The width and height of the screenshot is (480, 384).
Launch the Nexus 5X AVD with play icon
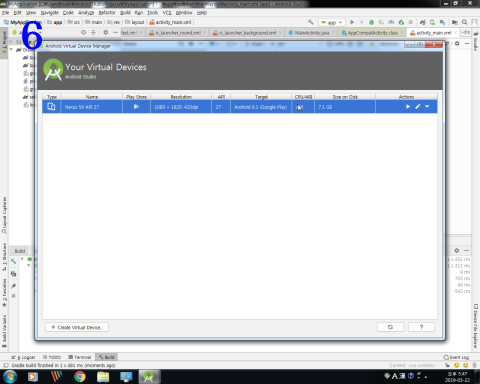[x=408, y=107]
